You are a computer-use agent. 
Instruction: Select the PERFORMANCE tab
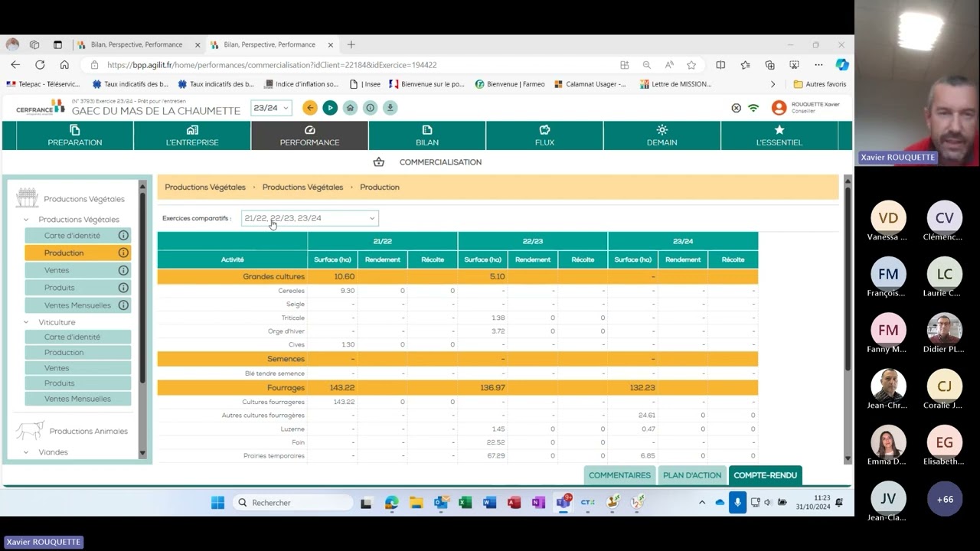(309, 135)
